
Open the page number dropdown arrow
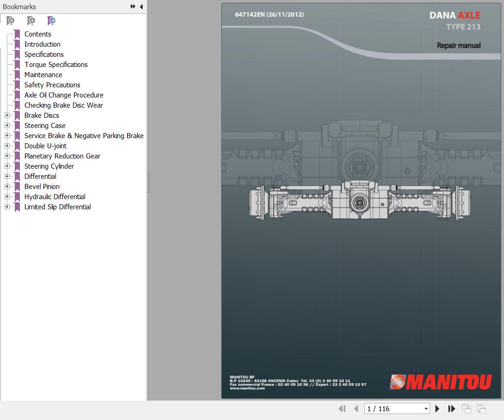tap(426, 409)
